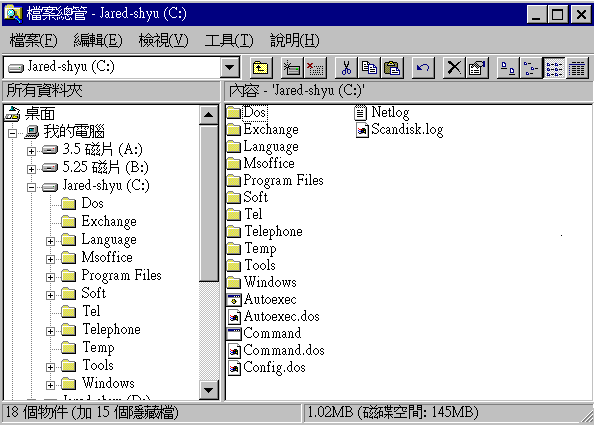Click the Undo arrow icon
This screenshot has height=425, width=594.
(x=423, y=68)
